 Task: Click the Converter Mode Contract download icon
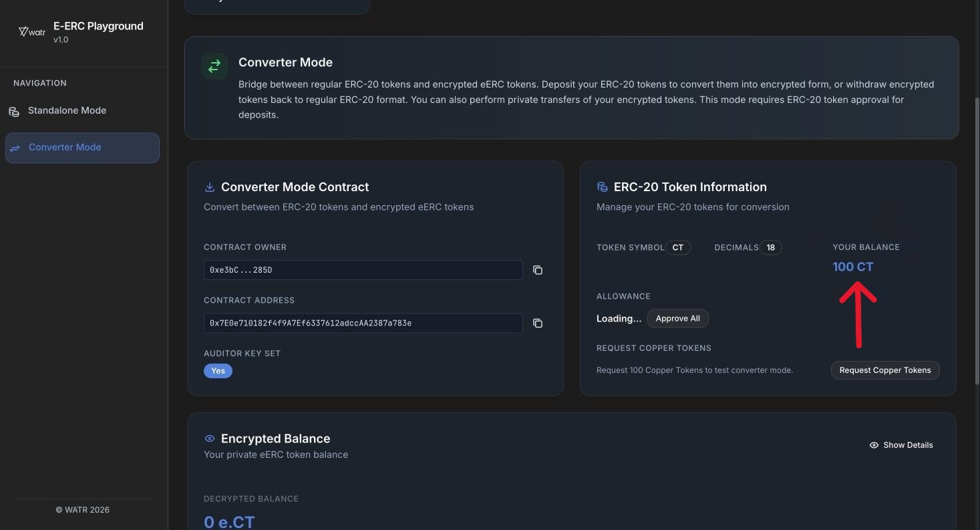[209, 187]
